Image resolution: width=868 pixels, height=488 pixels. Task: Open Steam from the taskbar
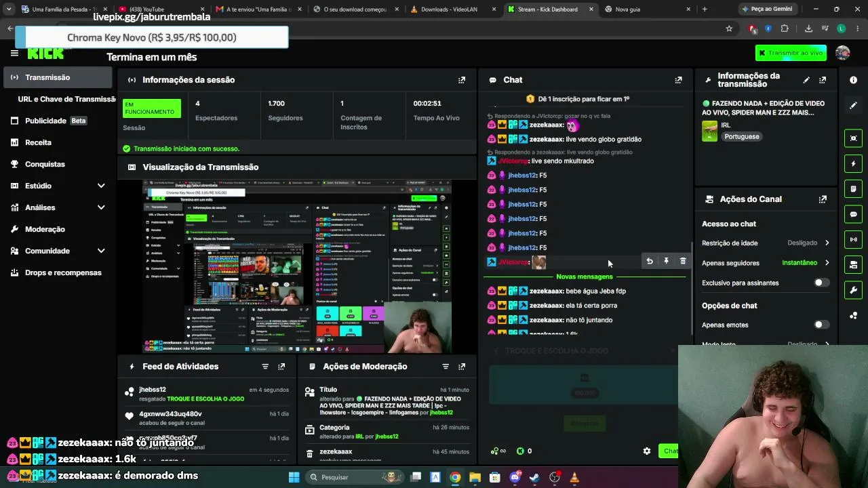[x=534, y=477]
